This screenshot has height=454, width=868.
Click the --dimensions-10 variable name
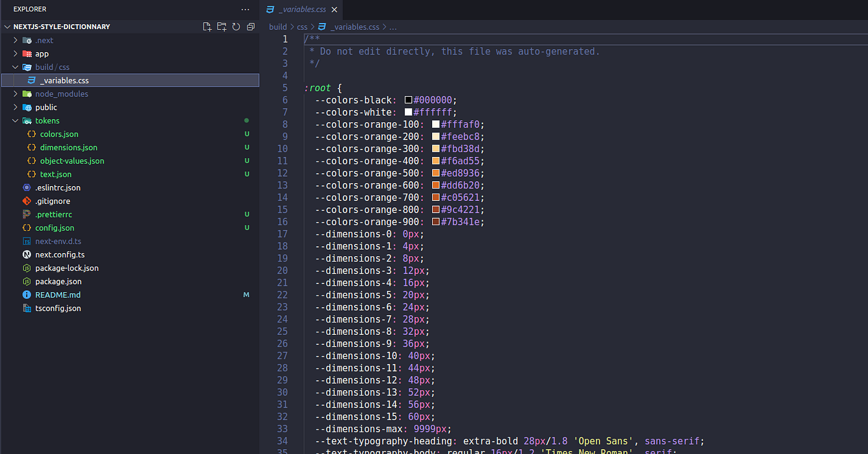click(x=356, y=355)
